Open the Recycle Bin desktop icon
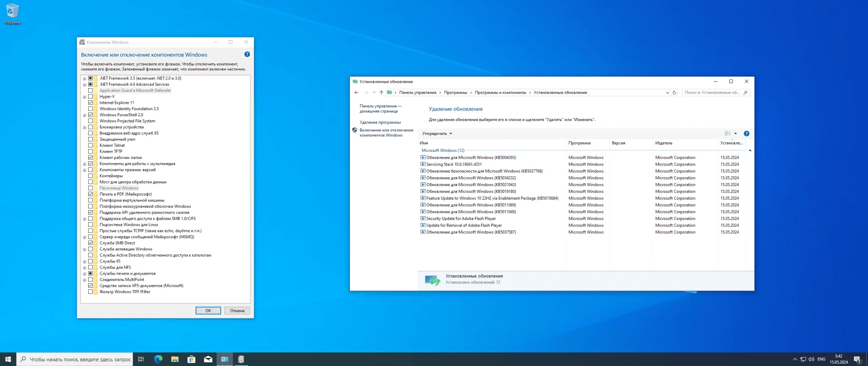 [12, 14]
